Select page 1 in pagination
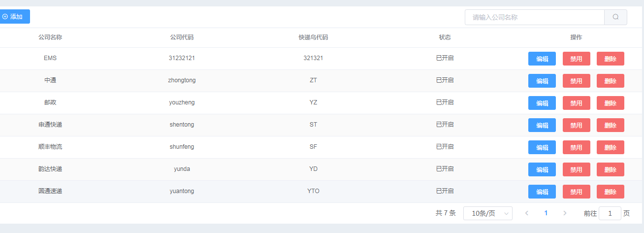This screenshot has height=233, width=644. point(546,213)
